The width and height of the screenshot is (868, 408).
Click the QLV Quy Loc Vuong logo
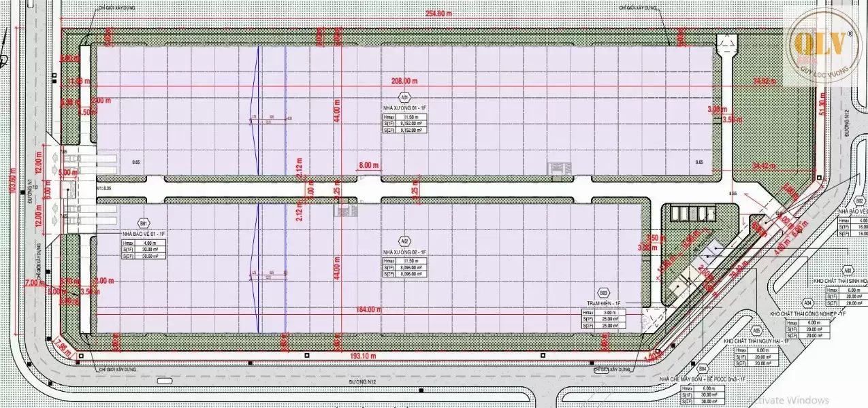[821, 46]
